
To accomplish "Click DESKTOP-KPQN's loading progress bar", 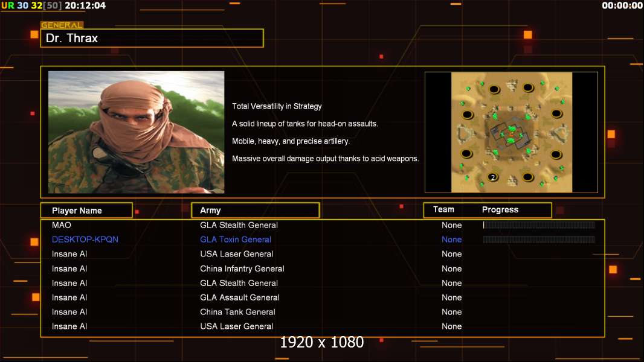I will (539, 240).
